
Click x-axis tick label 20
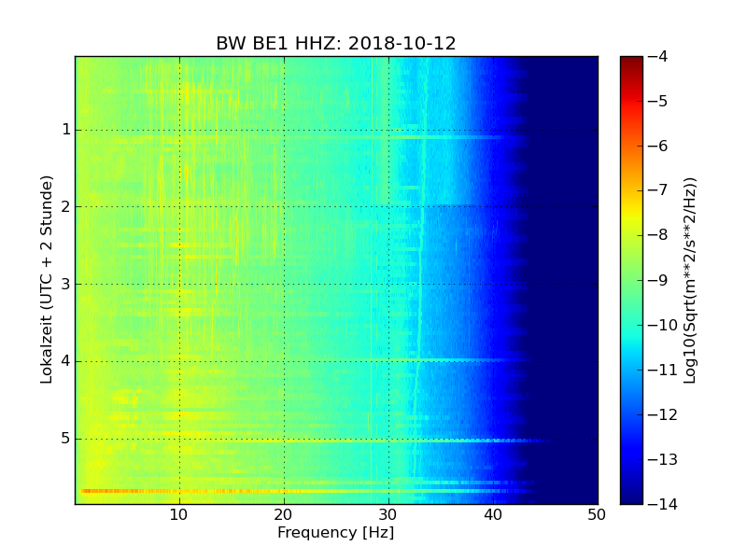coord(284,515)
